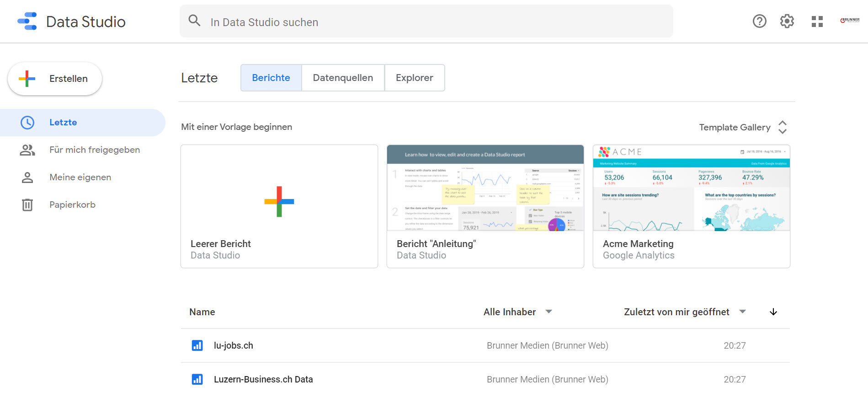868x393 pixels.
Task: Switch to the Explorer tab
Action: (x=415, y=78)
